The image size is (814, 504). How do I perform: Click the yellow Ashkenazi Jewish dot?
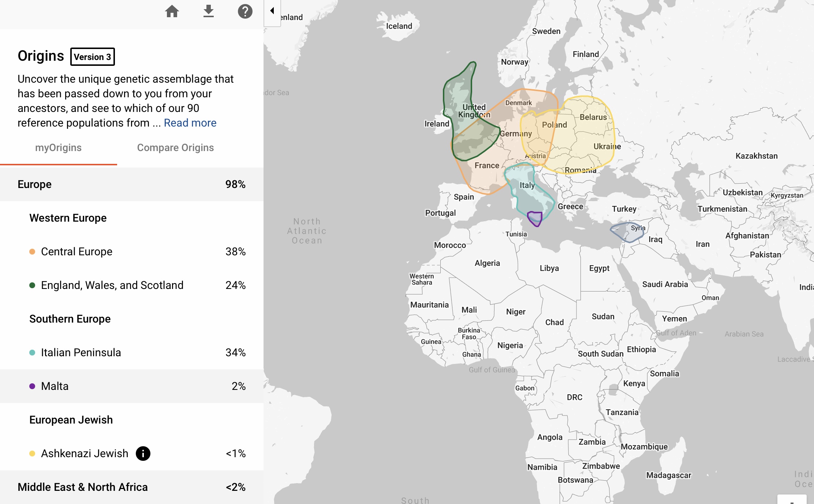click(32, 454)
